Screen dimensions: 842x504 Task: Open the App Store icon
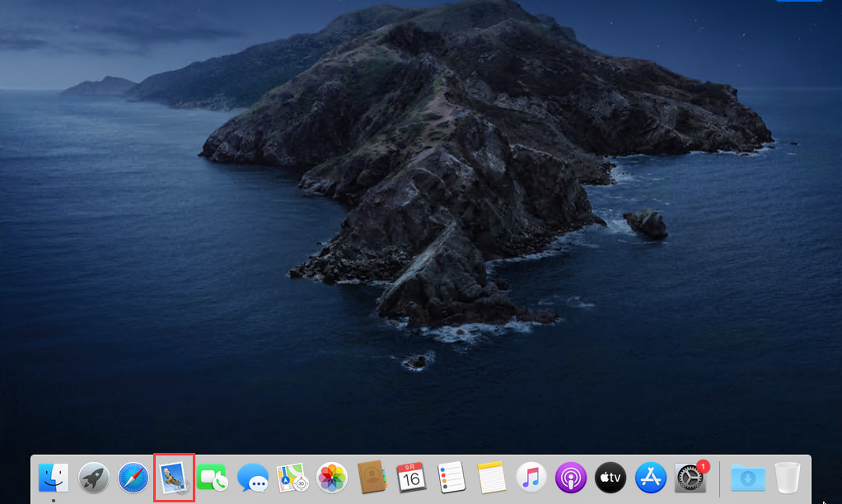(x=651, y=477)
